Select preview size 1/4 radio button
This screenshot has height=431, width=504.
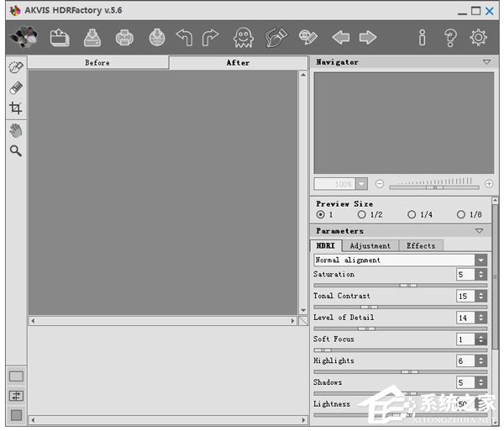pos(412,215)
